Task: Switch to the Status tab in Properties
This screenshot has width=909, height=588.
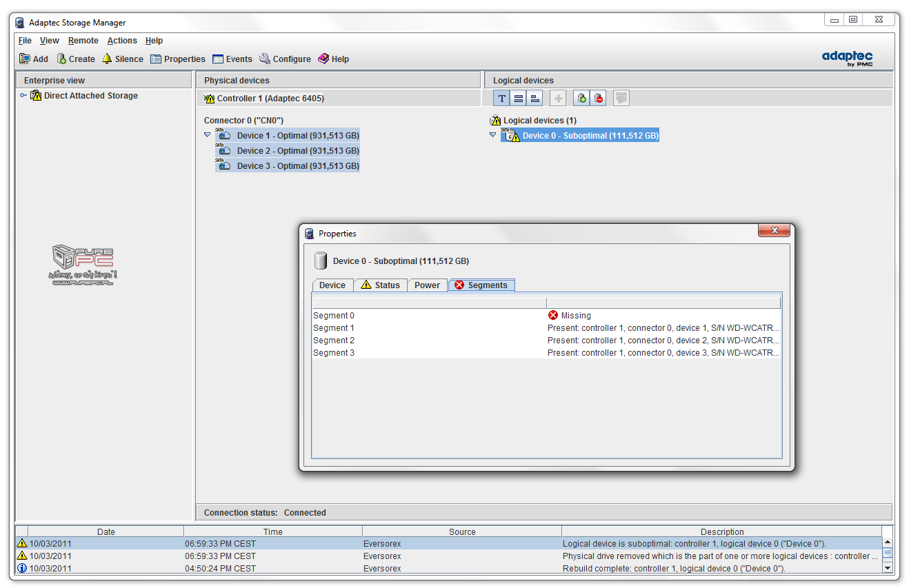Action: (380, 285)
